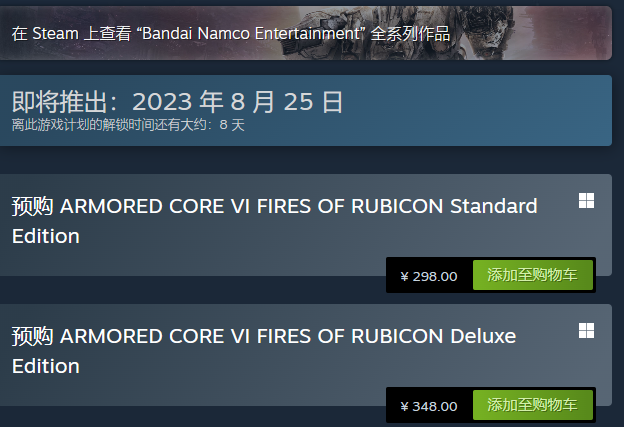Select ARMORED CORE VI Standard Edition title
Image resolution: width=624 pixels, height=427 pixels.
(275, 221)
